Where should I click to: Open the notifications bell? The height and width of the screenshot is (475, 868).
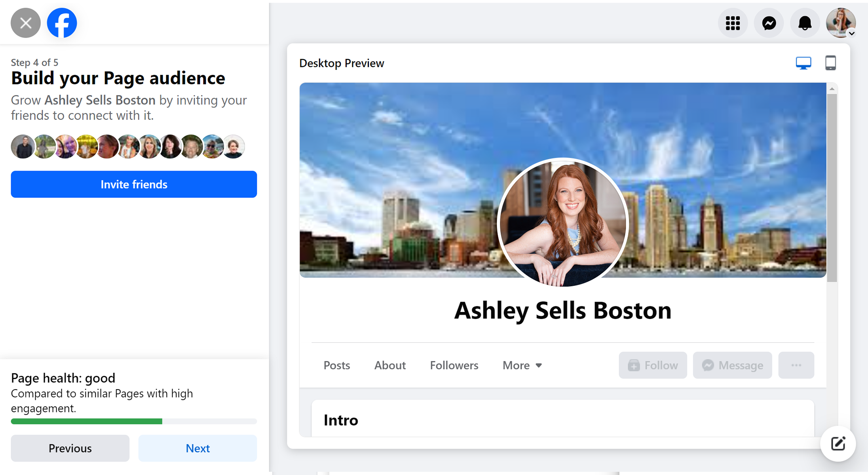tap(805, 23)
